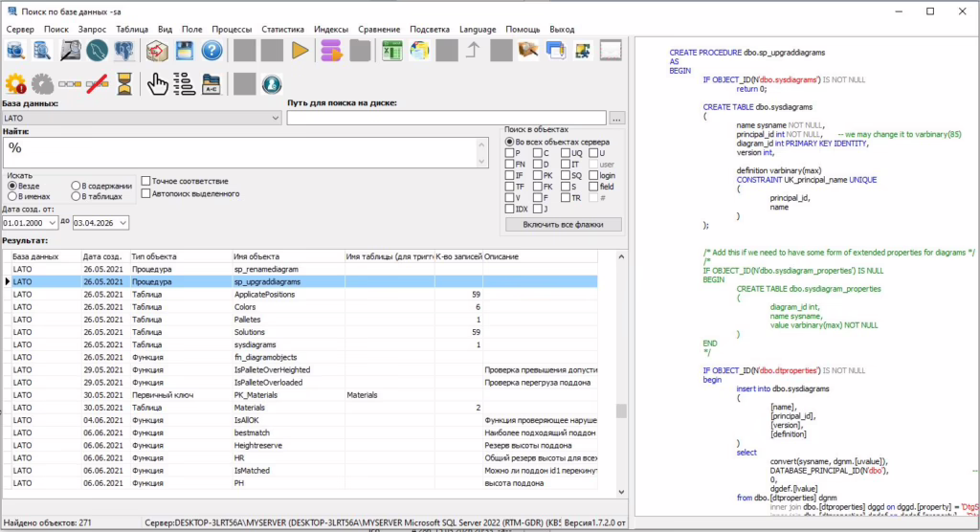Viewport: 980px width, 532px height.
Task: Tick the 'TR' object checkbox
Action: (x=566, y=197)
